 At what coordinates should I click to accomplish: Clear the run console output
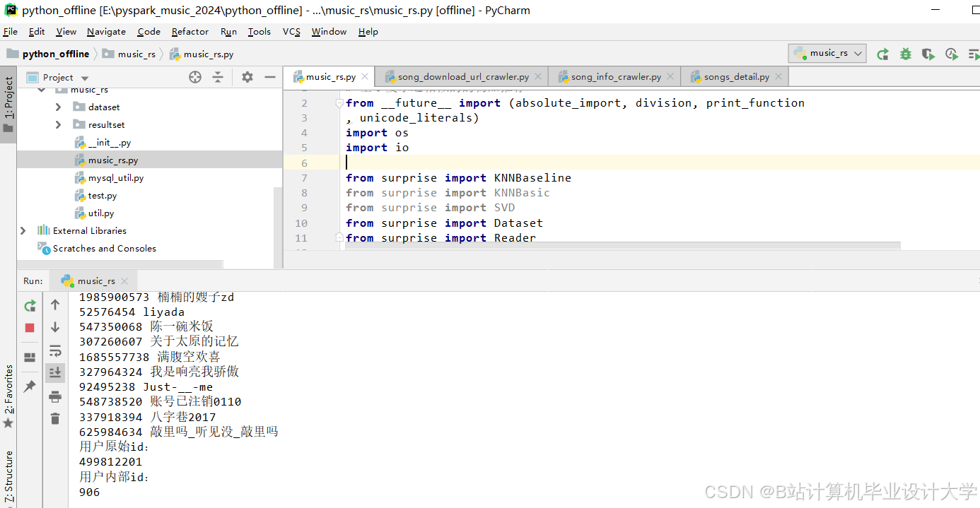pyautogui.click(x=55, y=418)
